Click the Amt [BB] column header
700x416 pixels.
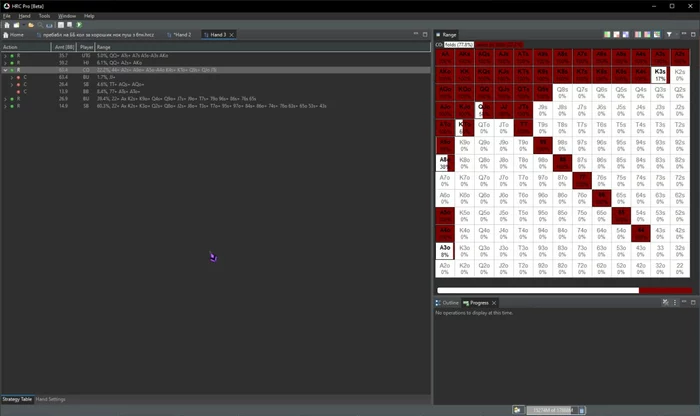click(64, 47)
